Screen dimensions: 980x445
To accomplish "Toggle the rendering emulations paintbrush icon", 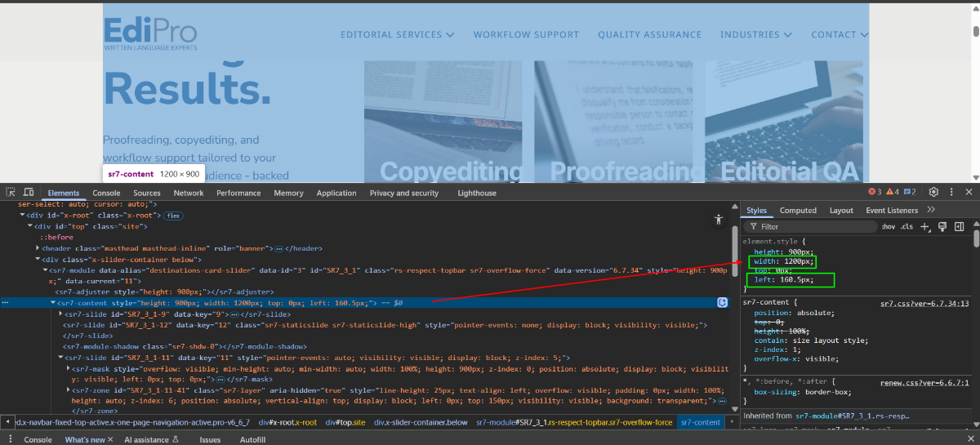I will pyautogui.click(x=942, y=226).
